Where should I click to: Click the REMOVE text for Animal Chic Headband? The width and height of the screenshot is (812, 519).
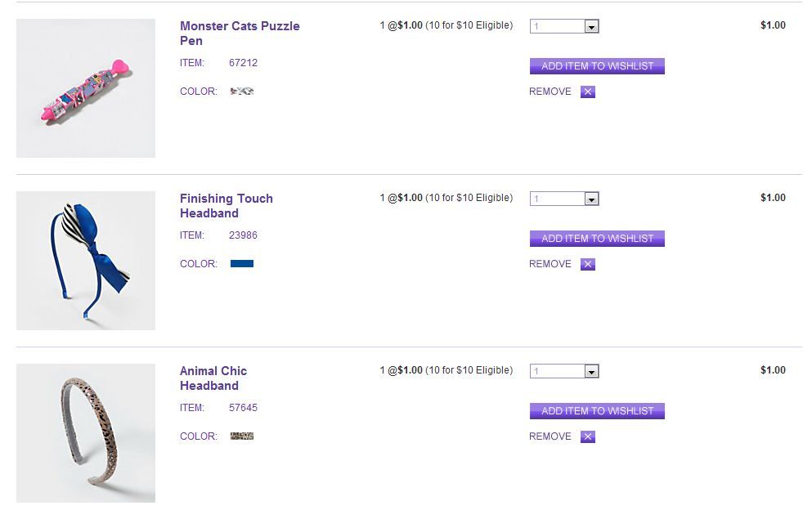(550, 436)
